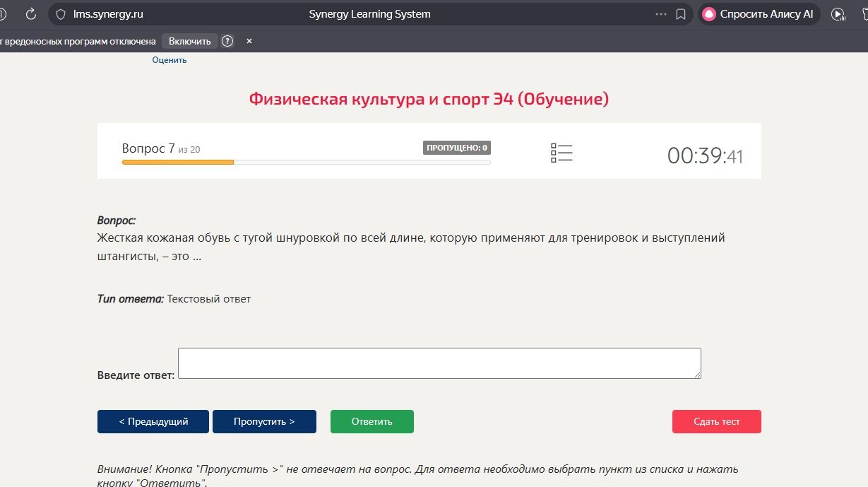Click the 00:39:41 countdown timer

click(x=705, y=156)
